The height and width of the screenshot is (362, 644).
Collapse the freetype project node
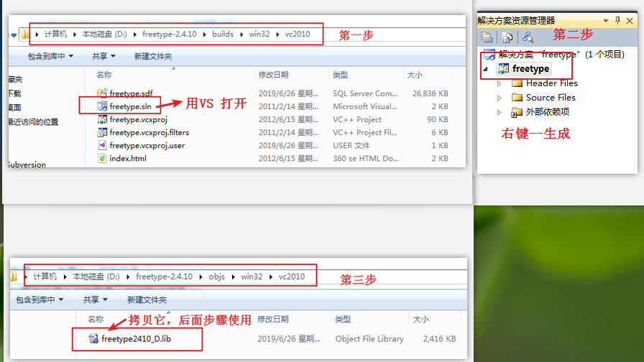coord(485,69)
